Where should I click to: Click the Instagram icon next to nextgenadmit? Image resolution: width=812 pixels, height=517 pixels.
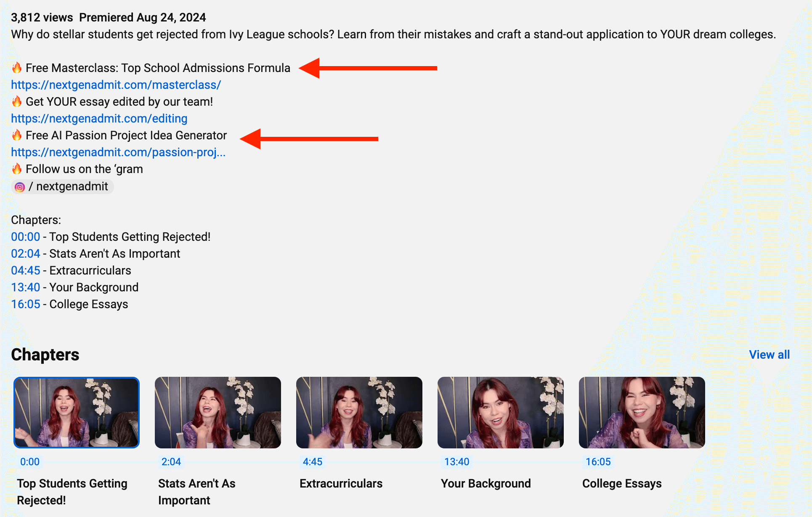pos(19,187)
